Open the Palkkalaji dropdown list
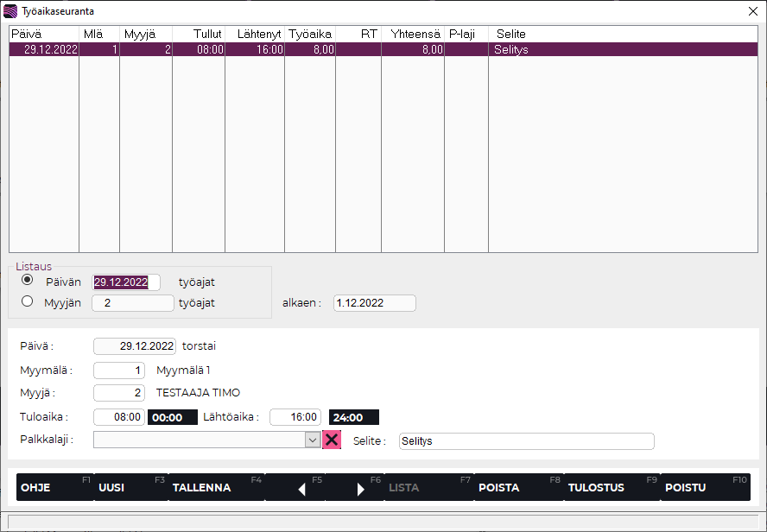767x532 pixels. pyautogui.click(x=313, y=440)
